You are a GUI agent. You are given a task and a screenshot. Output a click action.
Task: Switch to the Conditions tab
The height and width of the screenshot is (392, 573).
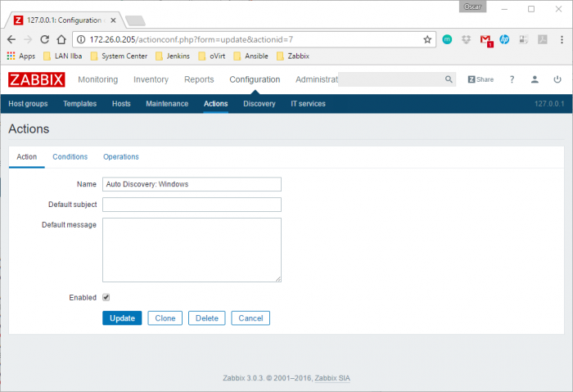(70, 157)
